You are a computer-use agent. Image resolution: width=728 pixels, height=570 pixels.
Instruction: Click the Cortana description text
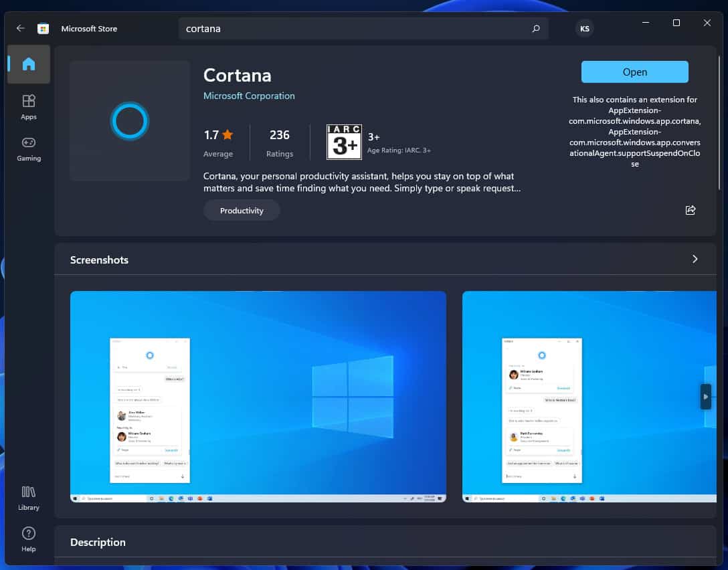tap(362, 182)
